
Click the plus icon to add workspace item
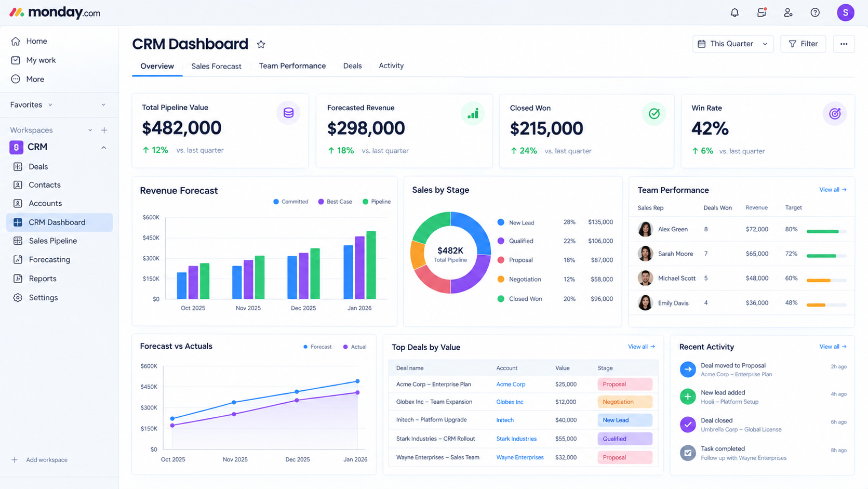point(104,130)
